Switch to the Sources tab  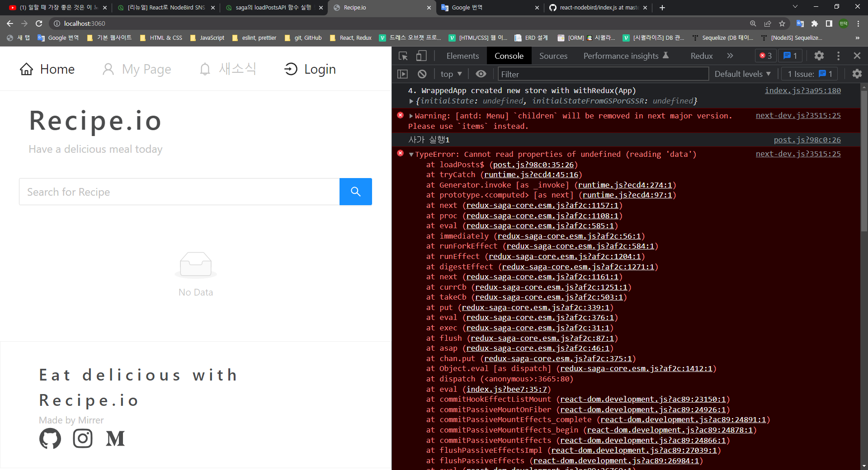point(553,56)
